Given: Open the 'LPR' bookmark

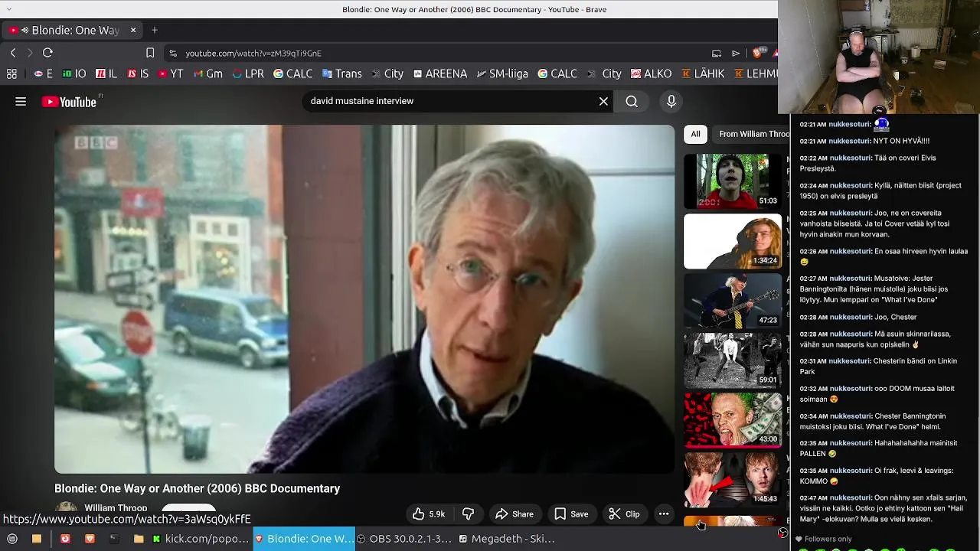Looking at the screenshot, I should pyautogui.click(x=248, y=73).
